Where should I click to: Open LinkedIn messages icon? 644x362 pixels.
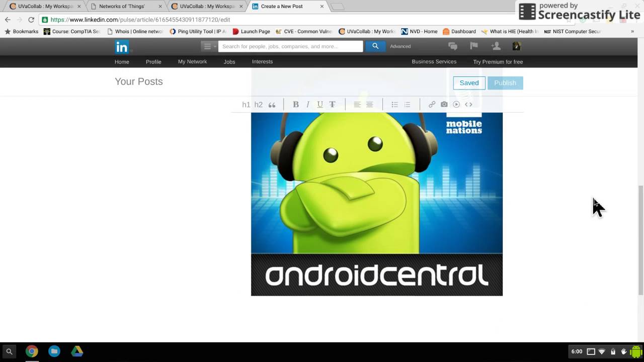(x=453, y=46)
